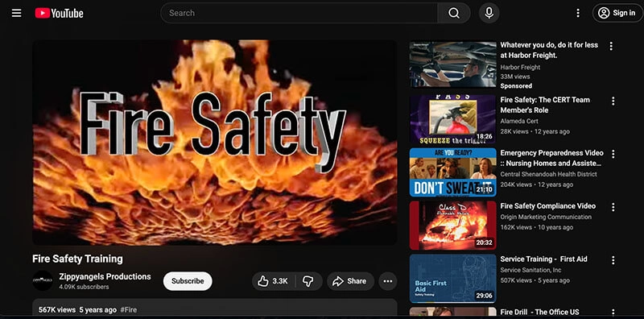Click the '4.09K subscribers' text
This screenshot has height=319, width=644.
(x=84, y=287)
